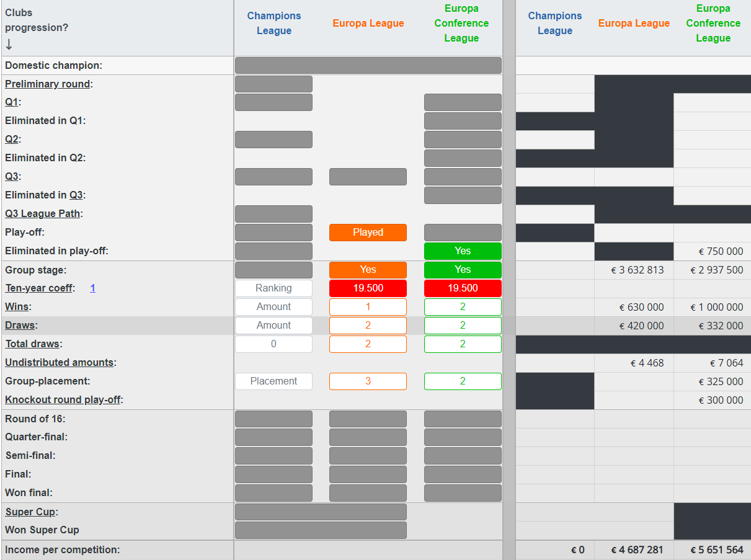This screenshot has width=751, height=560.
Task: Click the € 5 651 564 income total
Action: [x=717, y=550]
